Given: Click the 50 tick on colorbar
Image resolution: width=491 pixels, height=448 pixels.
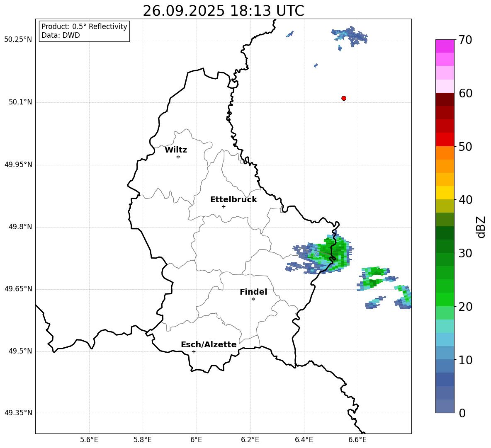Looking at the screenshot, I should [x=465, y=146].
